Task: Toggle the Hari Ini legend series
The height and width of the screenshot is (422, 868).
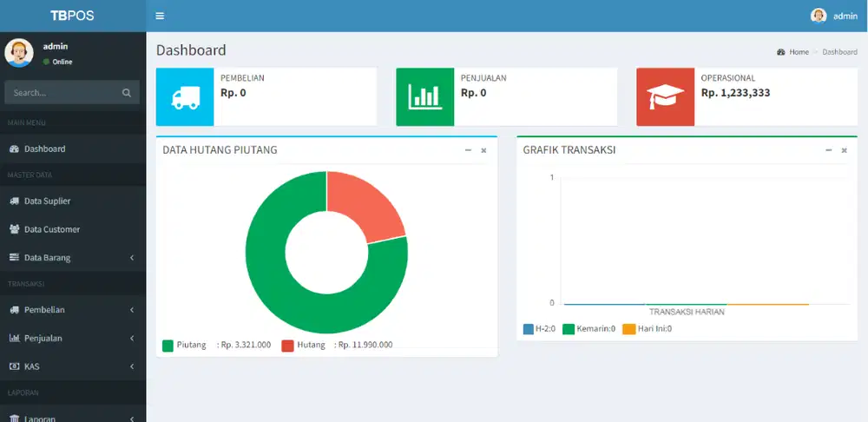Action: click(647, 329)
